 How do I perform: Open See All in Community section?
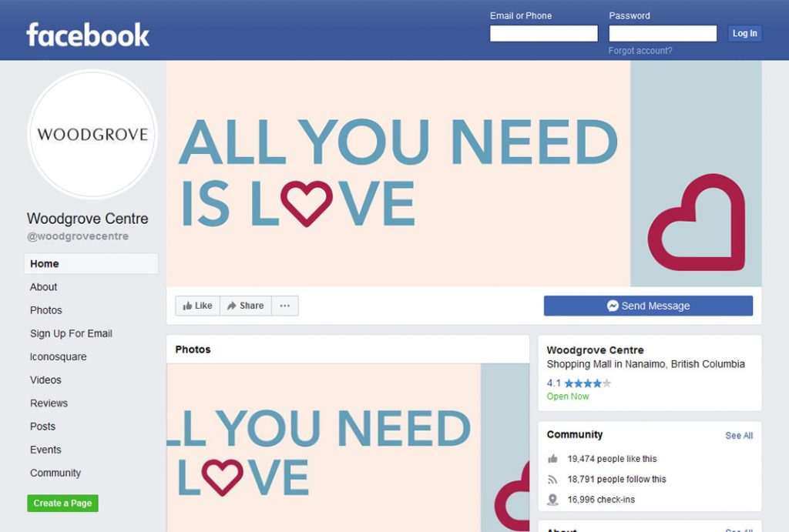[739, 436]
